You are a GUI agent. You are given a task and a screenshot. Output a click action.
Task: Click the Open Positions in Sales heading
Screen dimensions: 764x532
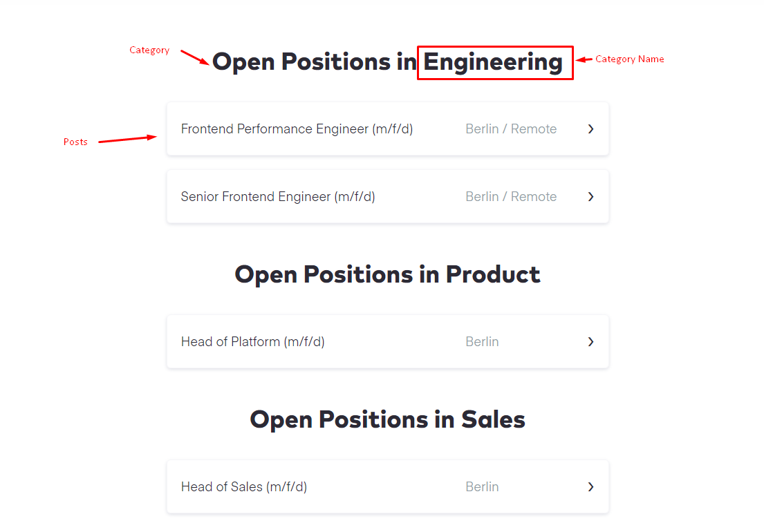tap(387, 419)
